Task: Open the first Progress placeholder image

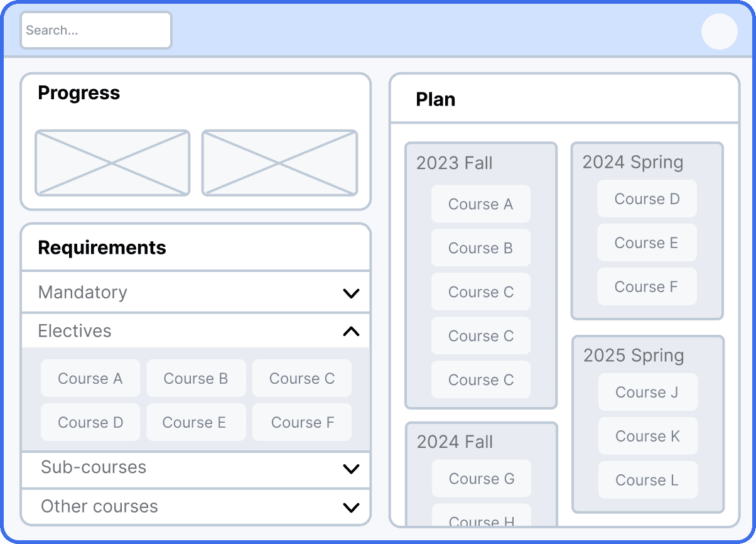Action: 112,163
